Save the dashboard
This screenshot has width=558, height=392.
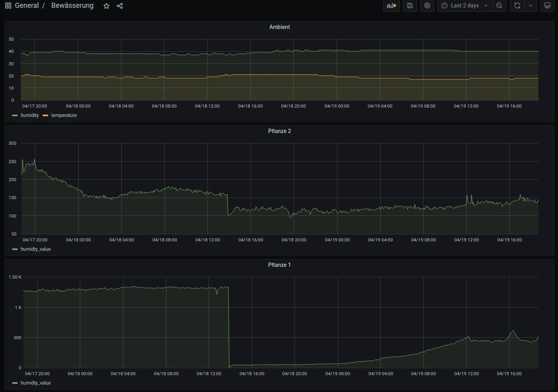[410, 5]
